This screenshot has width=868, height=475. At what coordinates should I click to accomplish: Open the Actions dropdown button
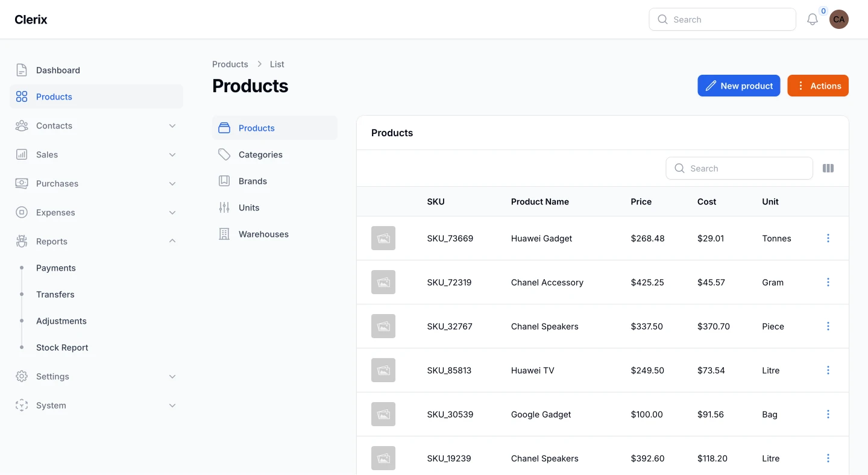coord(818,86)
